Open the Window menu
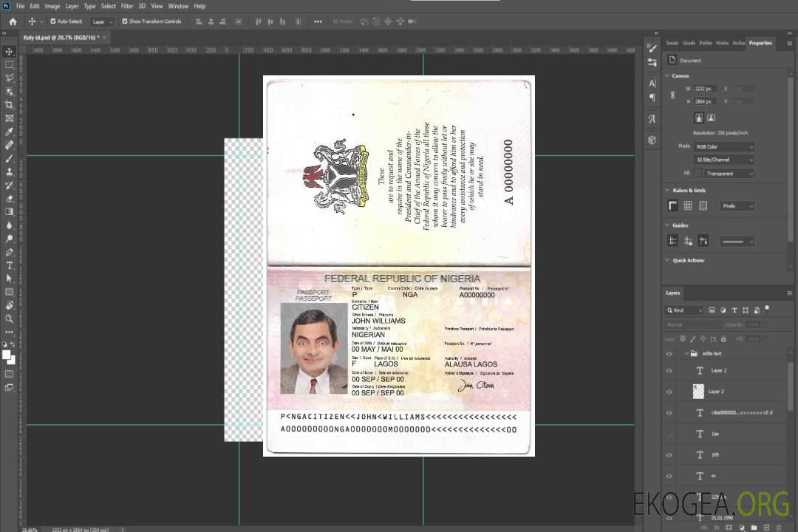 178,6
